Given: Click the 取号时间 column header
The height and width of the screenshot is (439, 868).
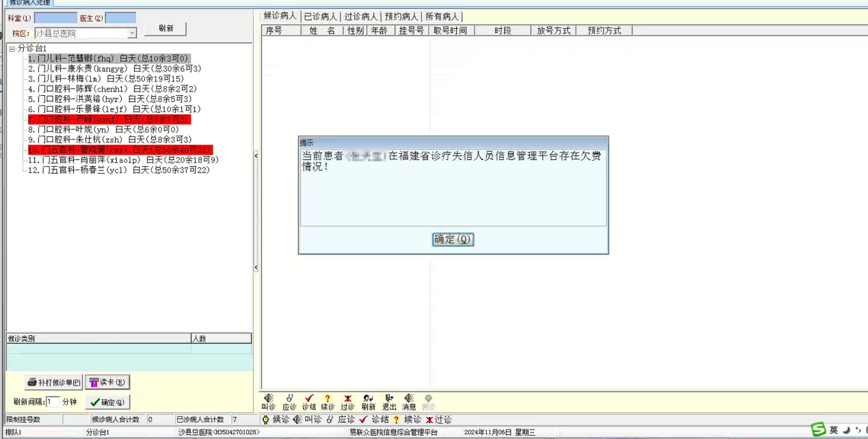Looking at the screenshot, I should (451, 31).
